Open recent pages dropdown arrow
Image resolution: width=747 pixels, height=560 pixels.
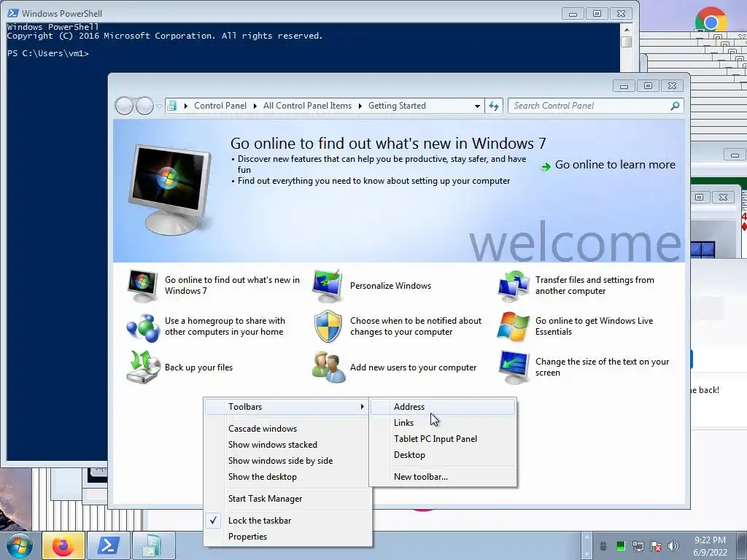click(159, 106)
